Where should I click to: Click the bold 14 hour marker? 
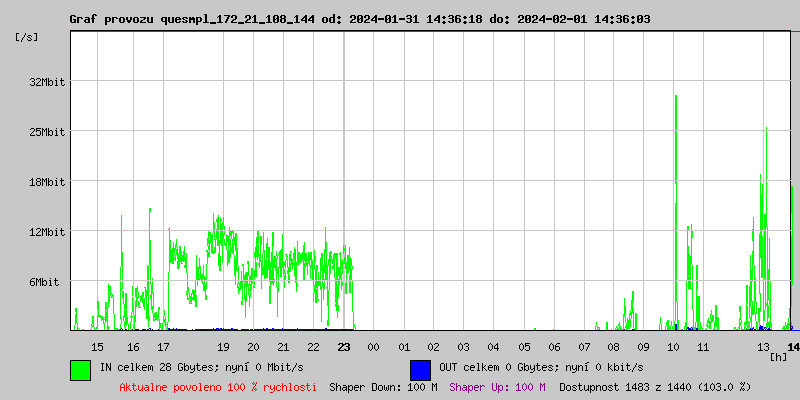tap(793, 347)
